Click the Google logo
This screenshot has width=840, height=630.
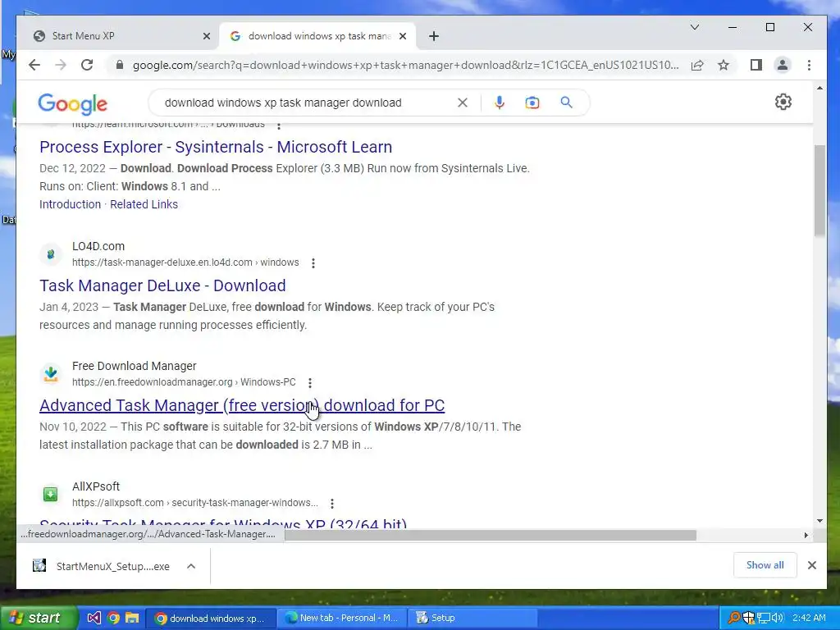coord(73,104)
